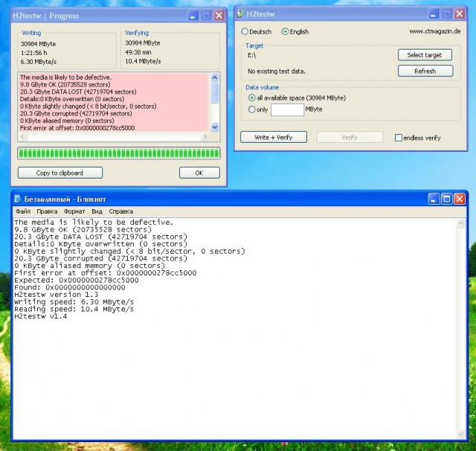The image size is (476, 451).
Task: Open the Файл menu in Notepad
Action: (x=23, y=211)
